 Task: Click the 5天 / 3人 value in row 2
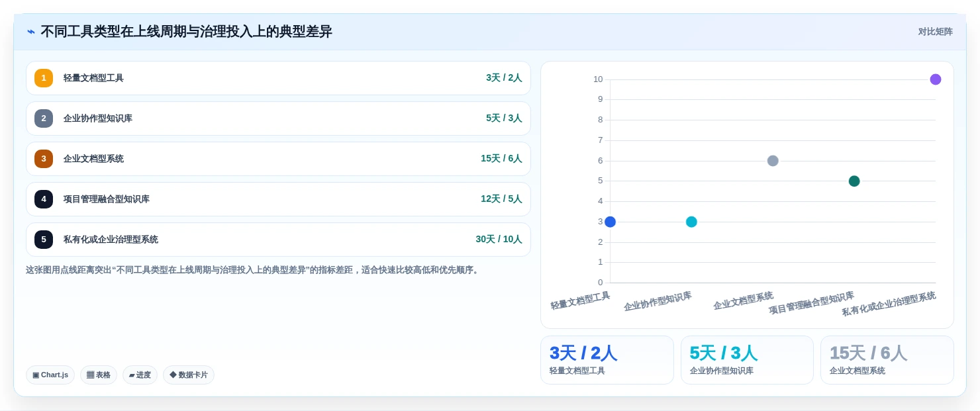point(504,118)
